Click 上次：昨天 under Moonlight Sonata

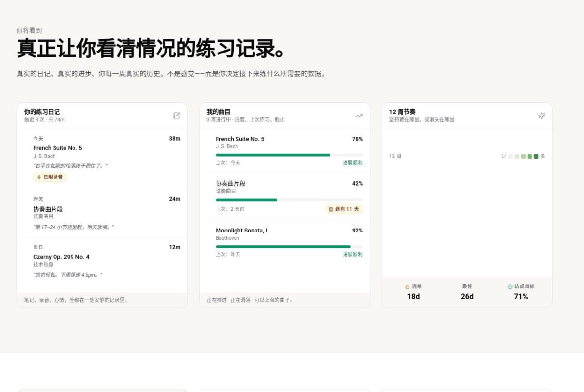point(228,254)
